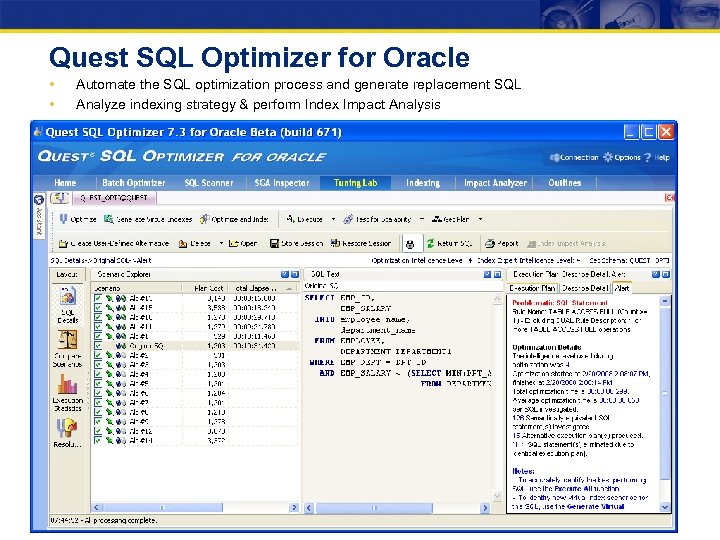The width and height of the screenshot is (720, 540).
Task: Click Scenario Explorer panel help icon
Action: click(x=285, y=274)
